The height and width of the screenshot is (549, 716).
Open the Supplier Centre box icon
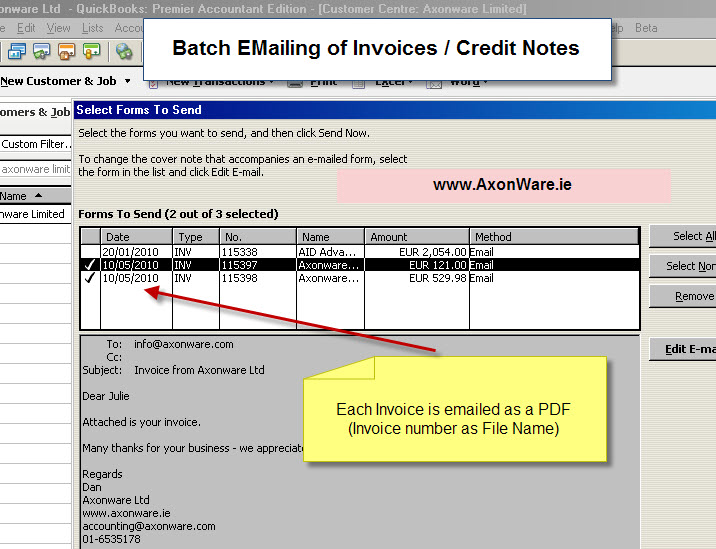[67, 51]
